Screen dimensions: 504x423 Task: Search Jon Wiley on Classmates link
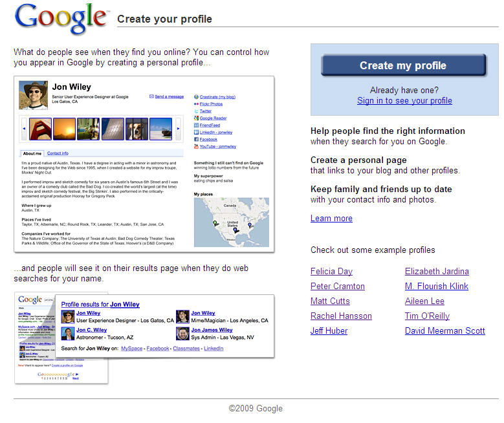tap(186, 349)
